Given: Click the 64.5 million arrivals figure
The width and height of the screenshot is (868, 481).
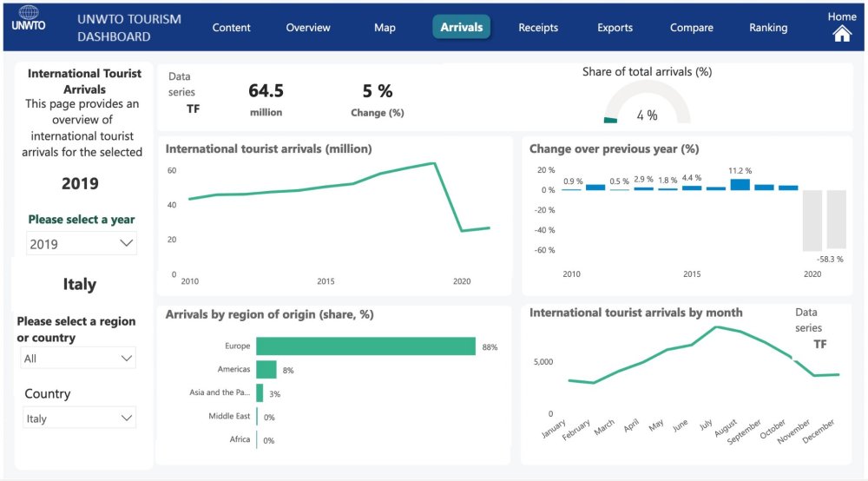Looking at the screenshot, I should tap(266, 91).
